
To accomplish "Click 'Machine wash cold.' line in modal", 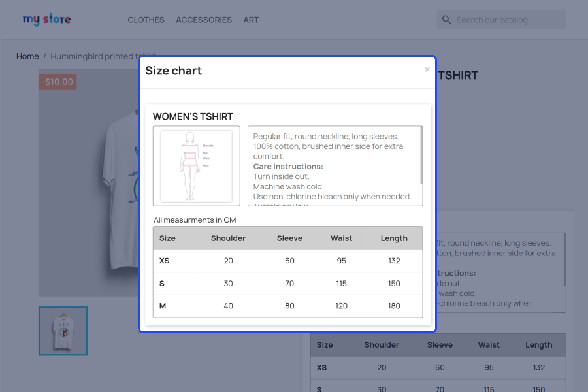I will pos(288,187).
